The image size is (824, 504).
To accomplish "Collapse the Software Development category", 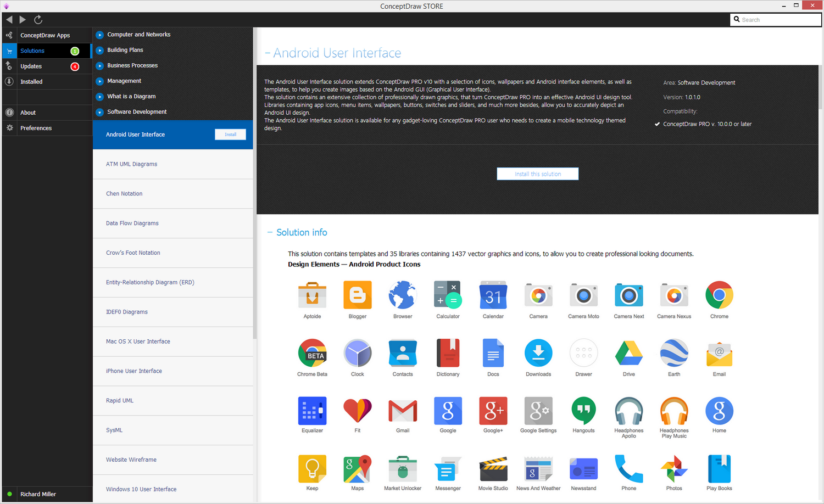I will coord(99,112).
